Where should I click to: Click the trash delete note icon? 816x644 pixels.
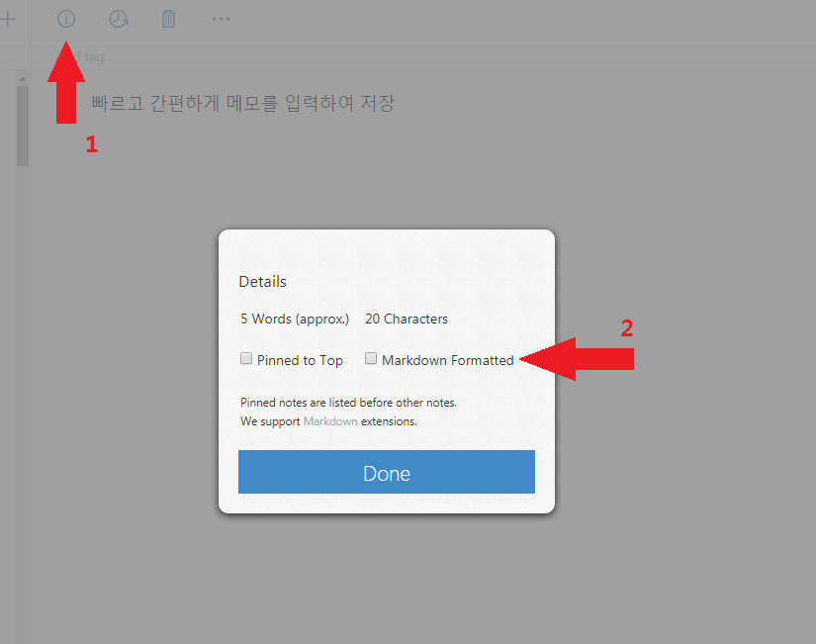click(168, 19)
